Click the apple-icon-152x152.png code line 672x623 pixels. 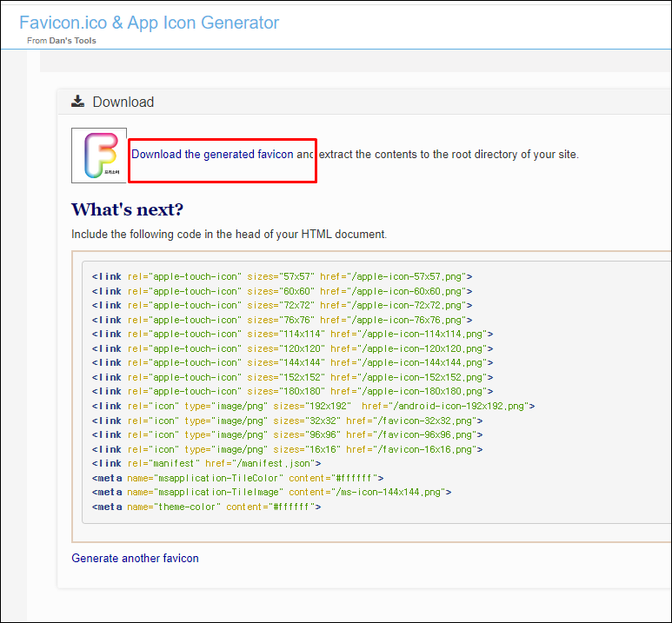click(292, 377)
